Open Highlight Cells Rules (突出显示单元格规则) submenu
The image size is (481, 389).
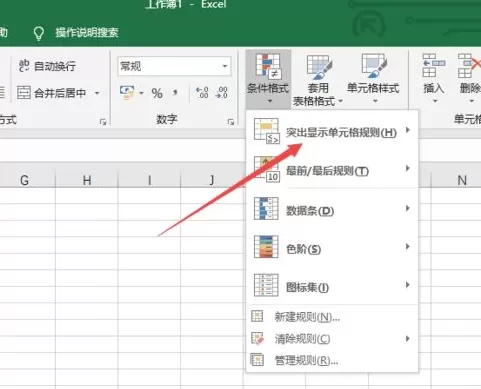[x=332, y=130]
